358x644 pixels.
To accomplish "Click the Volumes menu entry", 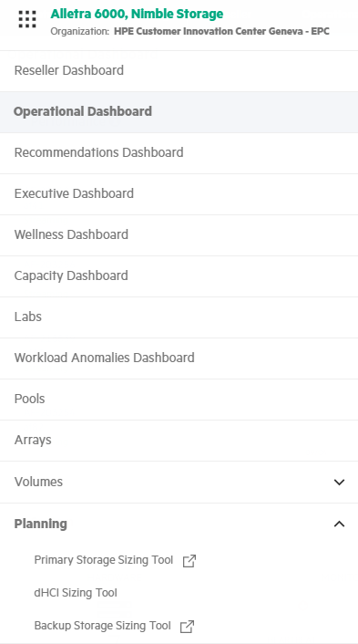I will tap(38, 482).
